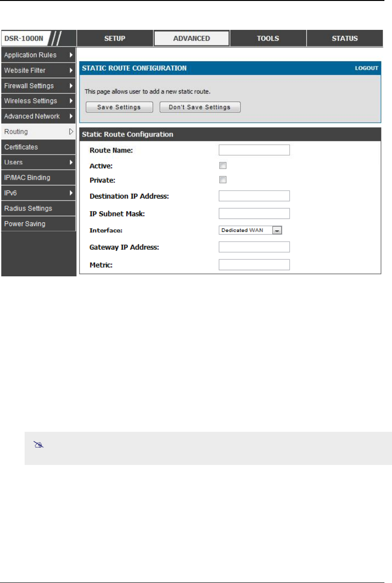Expand the IPv6 submenu arrow
The image size is (392, 583).
tap(71, 193)
